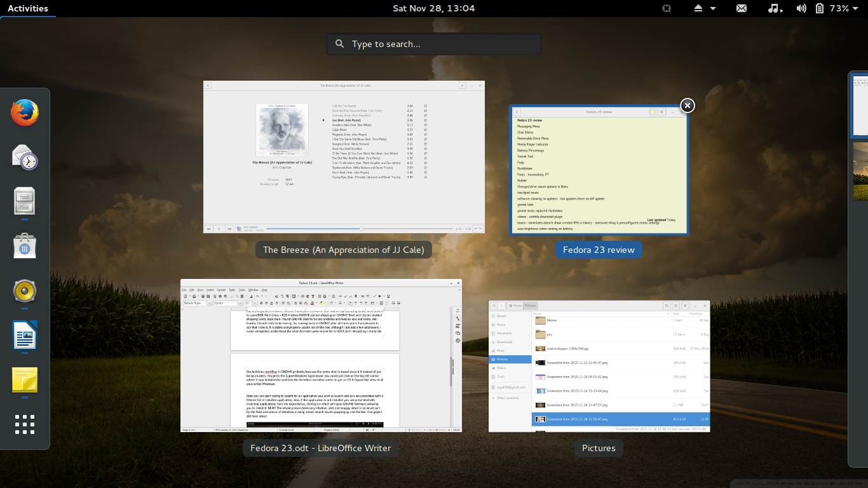This screenshot has height=488, width=868.
Task: Select Trash in Files sidebar
Action: coord(510,377)
